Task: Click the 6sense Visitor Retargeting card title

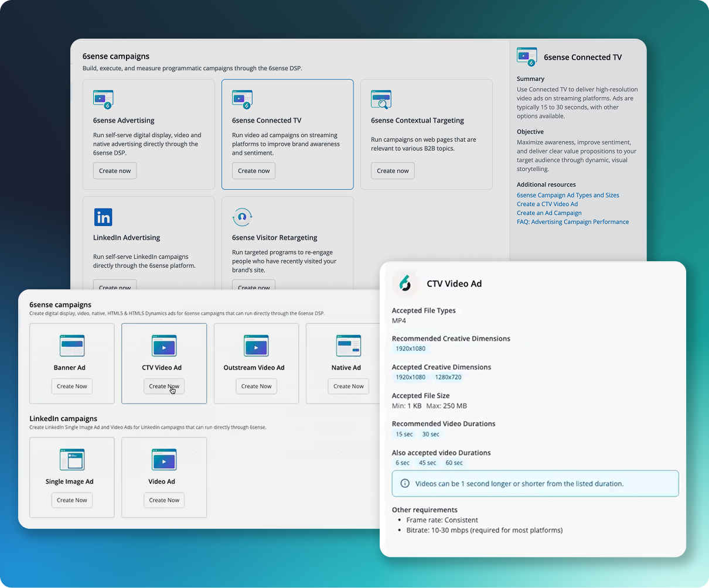Action: (x=275, y=238)
